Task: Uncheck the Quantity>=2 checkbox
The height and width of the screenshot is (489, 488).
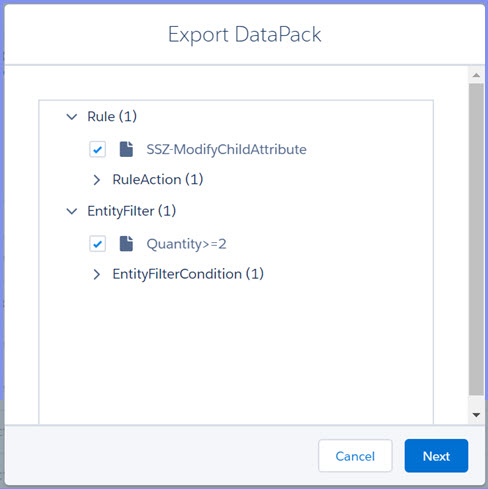Action: (97, 244)
